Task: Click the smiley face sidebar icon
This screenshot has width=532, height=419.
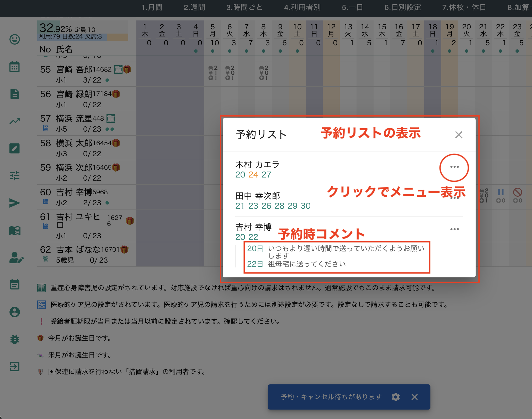Action: [x=15, y=39]
